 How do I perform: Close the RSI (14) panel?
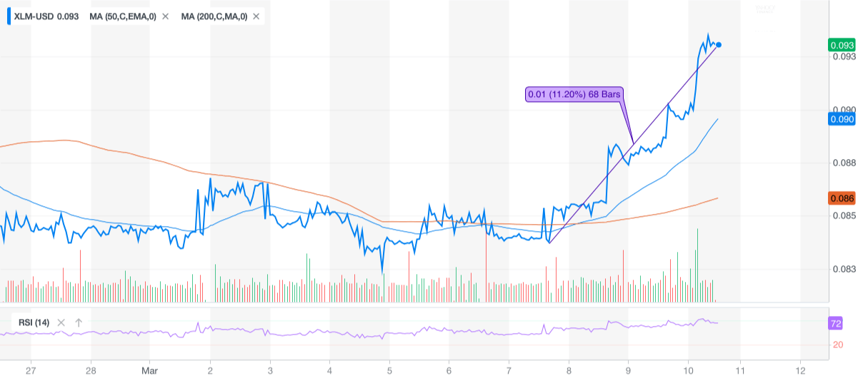61,322
